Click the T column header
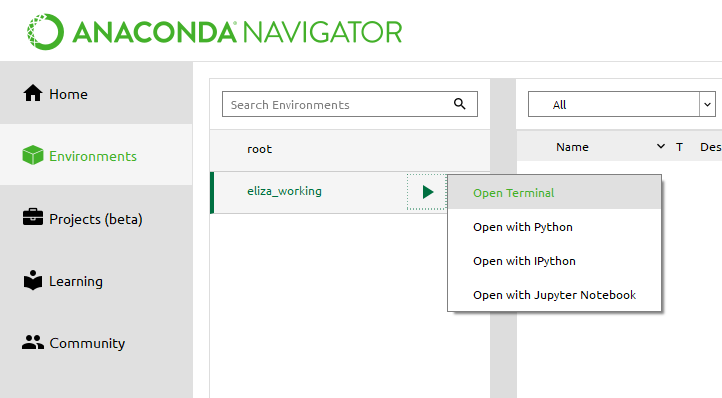Image resolution: width=722 pixels, height=398 pixels. coord(679,147)
